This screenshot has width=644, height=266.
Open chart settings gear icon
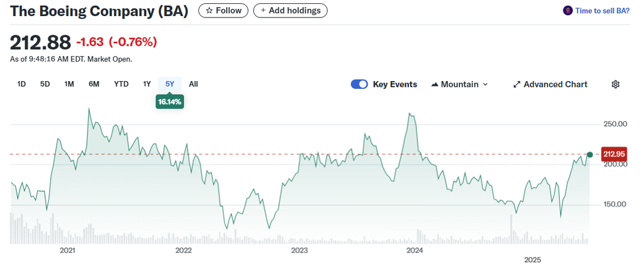tap(616, 84)
